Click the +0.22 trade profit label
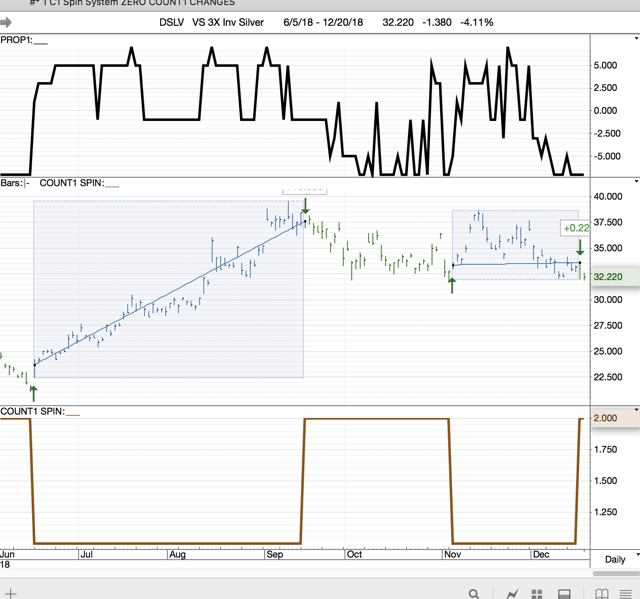 point(576,228)
